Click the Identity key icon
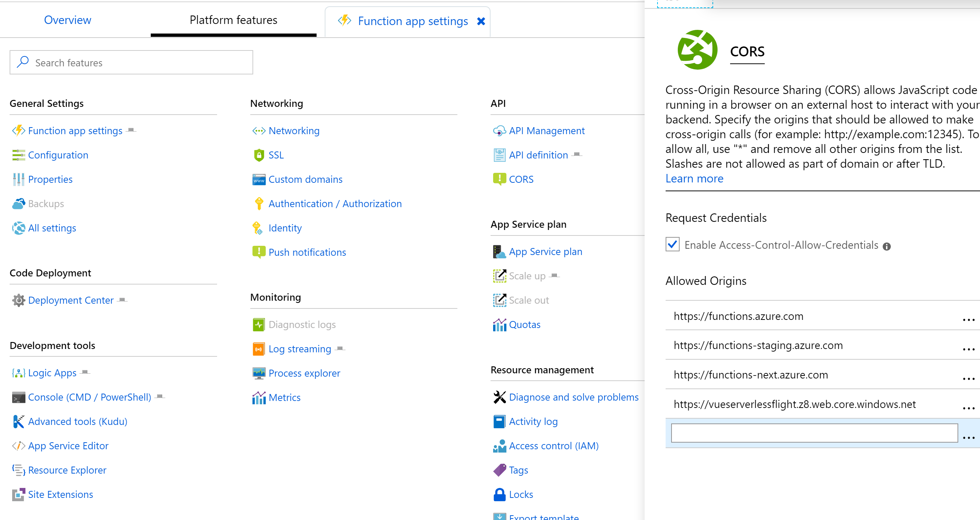 [258, 228]
